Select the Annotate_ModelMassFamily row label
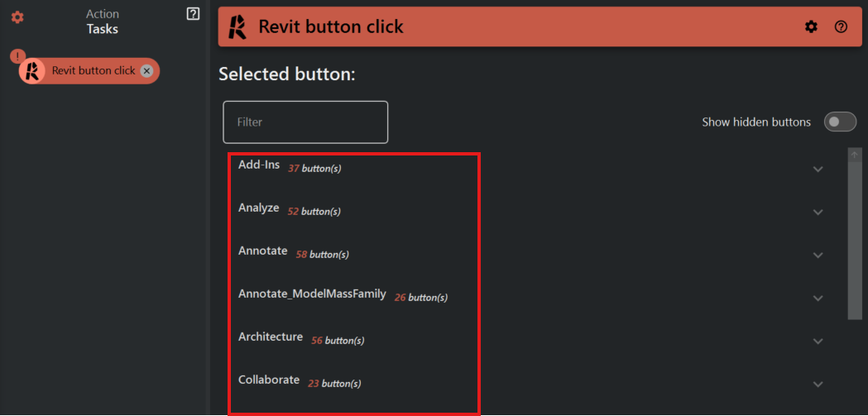The image size is (868, 416). click(312, 294)
